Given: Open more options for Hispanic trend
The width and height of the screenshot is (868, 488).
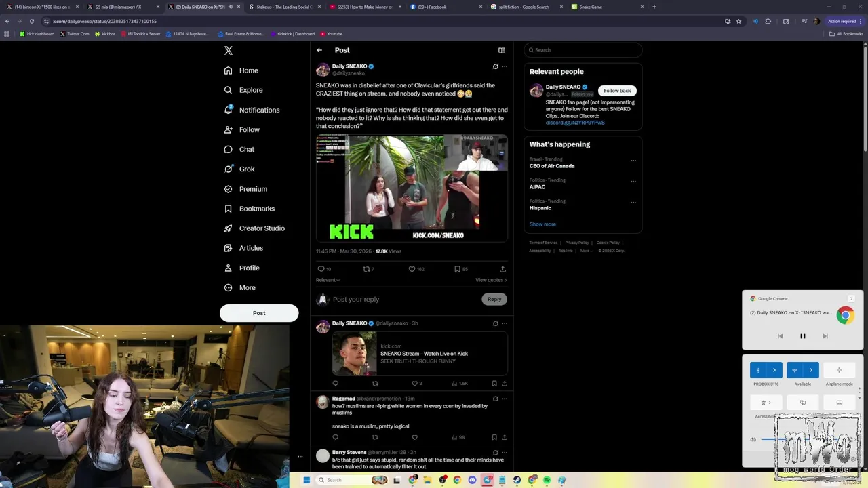Looking at the screenshot, I should [633, 203].
